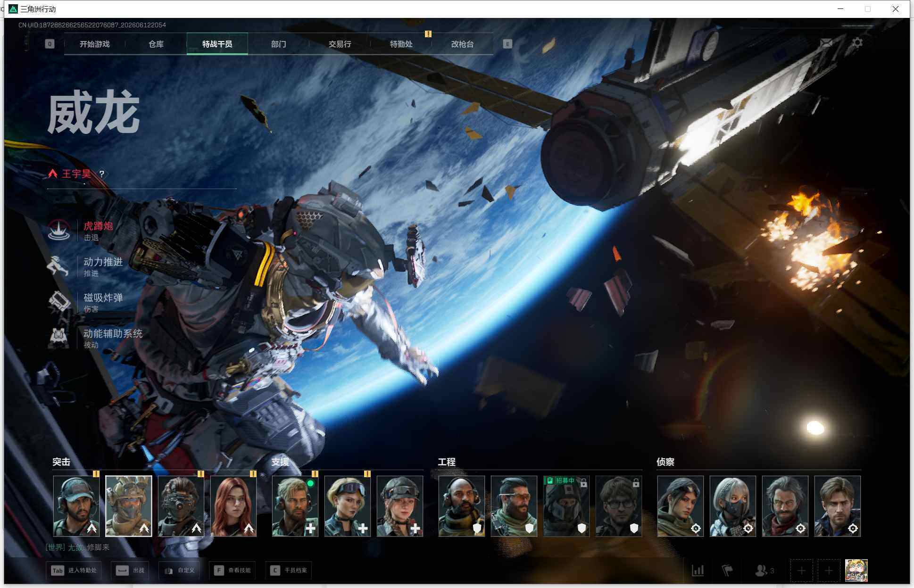Screen dimensions: 914x588
Task: Pick the brown-haired man recon operator
Action: pyautogui.click(x=838, y=506)
